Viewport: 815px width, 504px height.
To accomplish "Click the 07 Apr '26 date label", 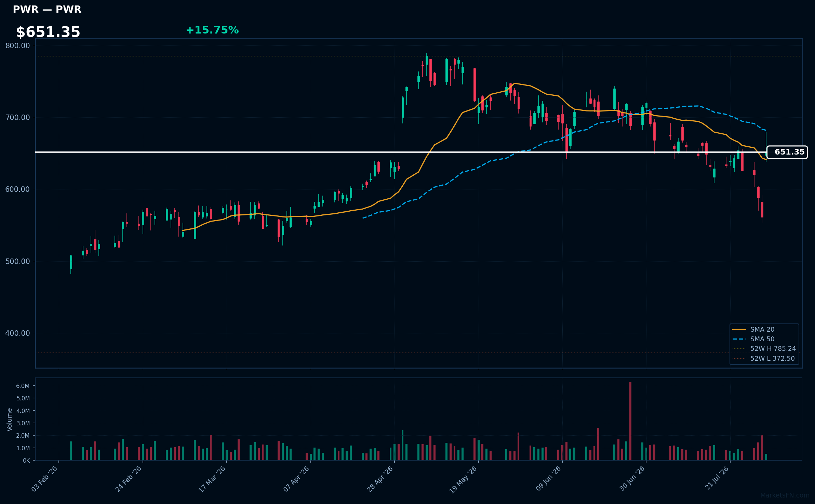I will (296, 479).
